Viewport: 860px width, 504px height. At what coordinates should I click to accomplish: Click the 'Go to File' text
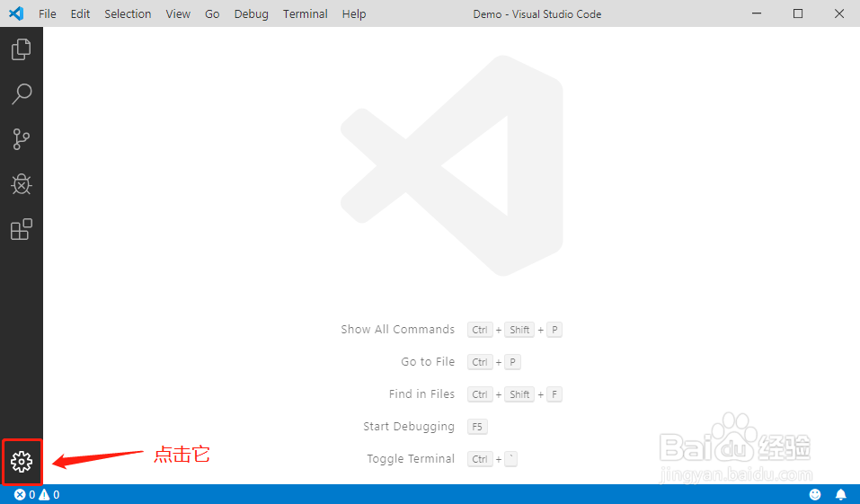(x=428, y=362)
